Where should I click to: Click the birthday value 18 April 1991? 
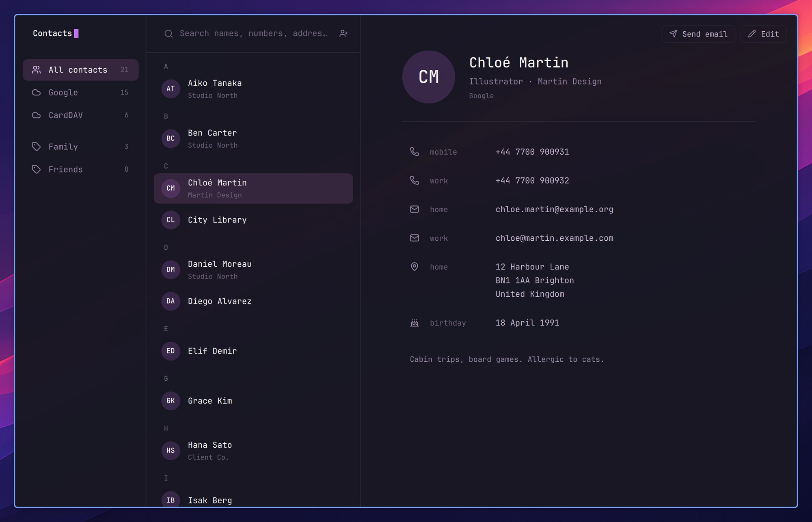(527, 323)
